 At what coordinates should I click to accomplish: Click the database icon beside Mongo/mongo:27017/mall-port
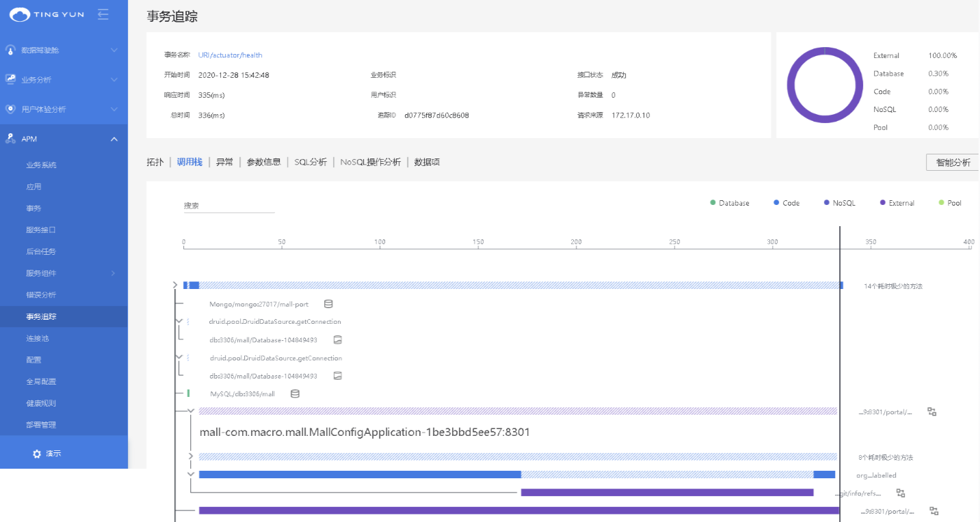coord(328,304)
